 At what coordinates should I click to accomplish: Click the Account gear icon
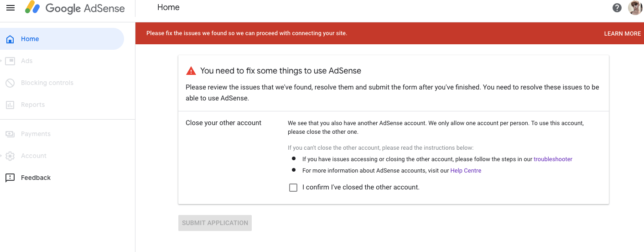(x=10, y=156)
